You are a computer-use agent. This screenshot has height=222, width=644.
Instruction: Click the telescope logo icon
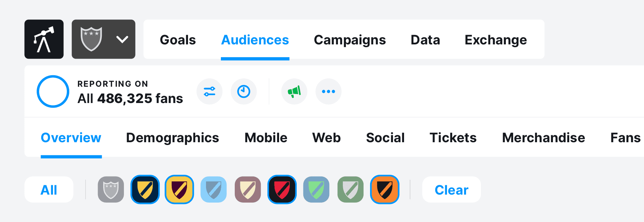[44, 39]
